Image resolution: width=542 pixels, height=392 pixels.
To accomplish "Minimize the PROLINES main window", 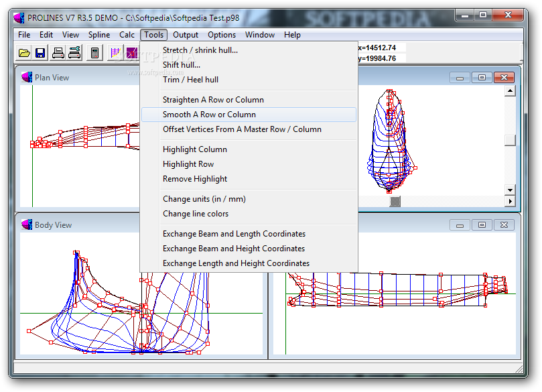I will point(464,15).
